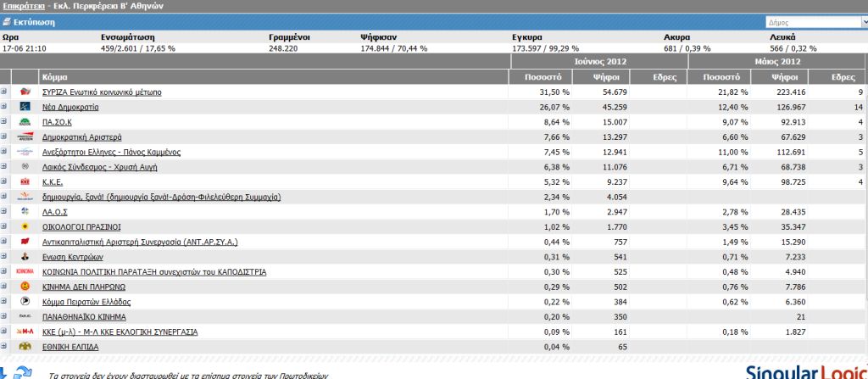The width and height of the screenshot is (868, 379).
Task: Click the Μ-Λ ΚΚΕ party logo icon
Action: pos(25,332)
